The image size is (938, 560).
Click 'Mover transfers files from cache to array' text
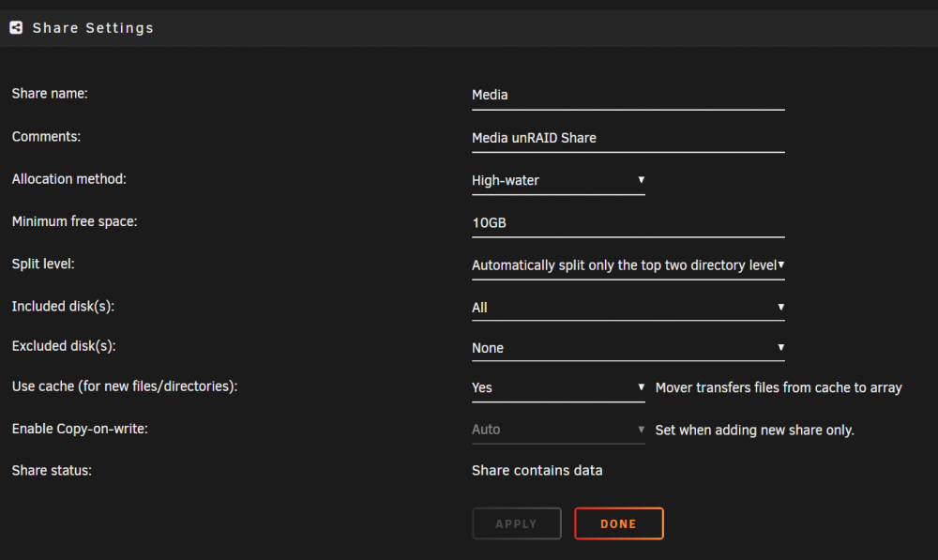point(779,387)
